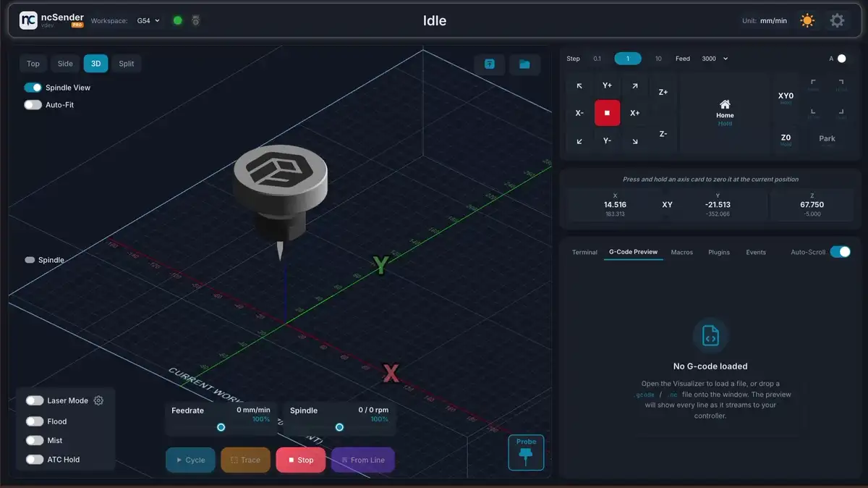
Task: Enable the Auto-Fit switch
Action: tap(33, 105)
